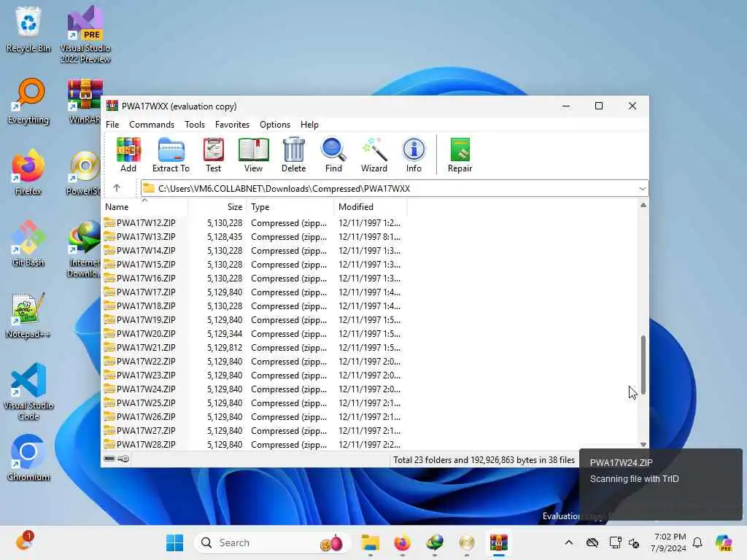Click the scroll up arrow
Image resolution: width=747 pixels, height=560 pixels.
pos(643,205)
